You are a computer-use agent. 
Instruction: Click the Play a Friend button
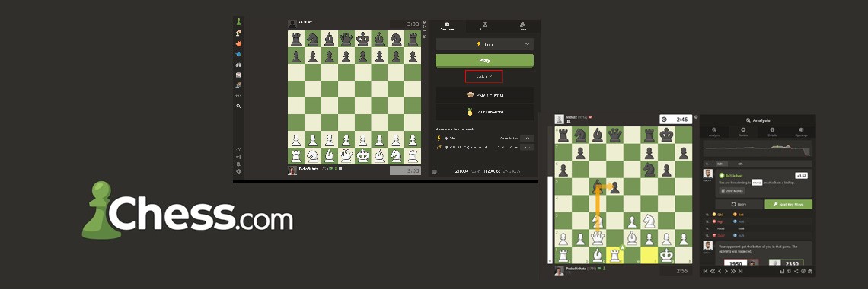pos(484,94)
